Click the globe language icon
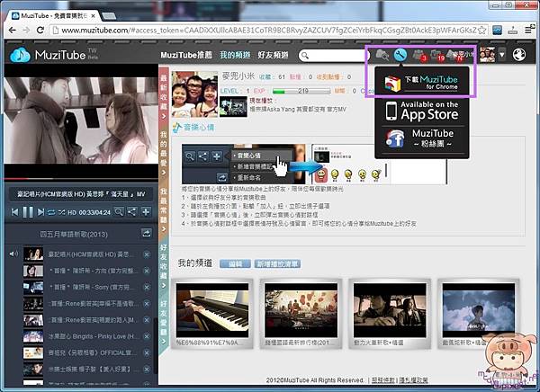This screenshot has height=392, width=540. [x=519, y=56]
